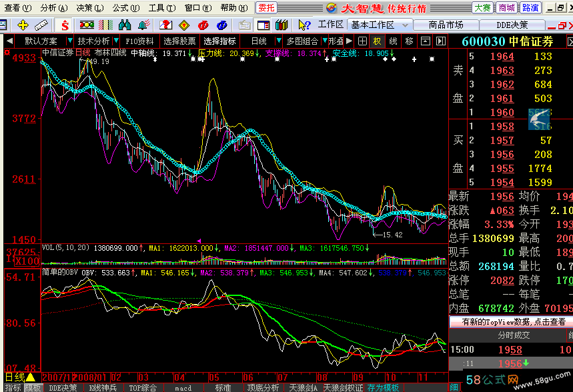Switch to the DDE决策 top tab
Viewport: 573px width, 392px height.
512,25
